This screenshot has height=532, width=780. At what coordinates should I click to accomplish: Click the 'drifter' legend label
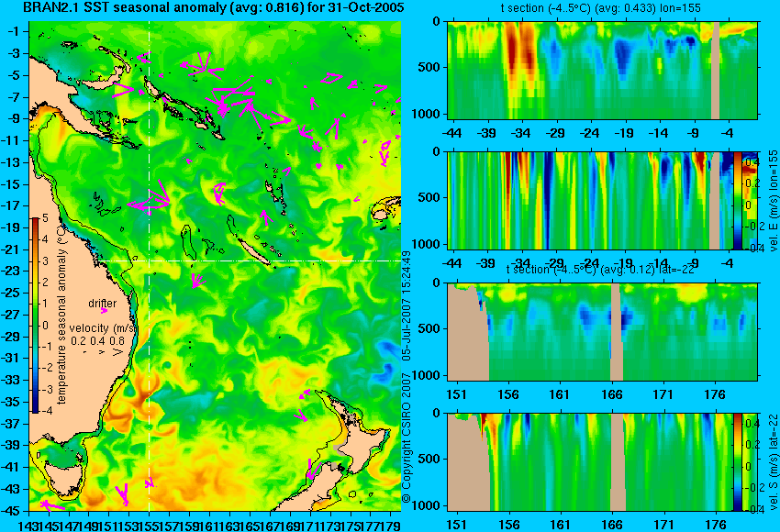pyautogui.click(x=103, y=304)
